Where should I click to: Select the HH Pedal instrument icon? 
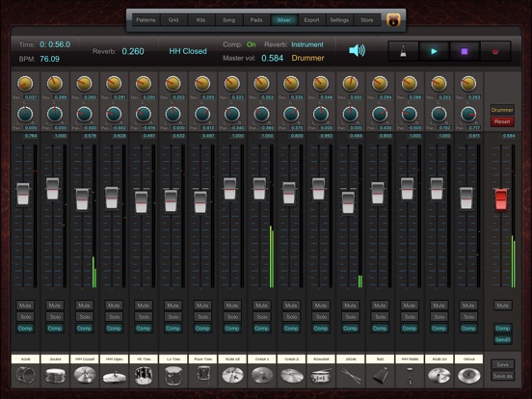410,376
